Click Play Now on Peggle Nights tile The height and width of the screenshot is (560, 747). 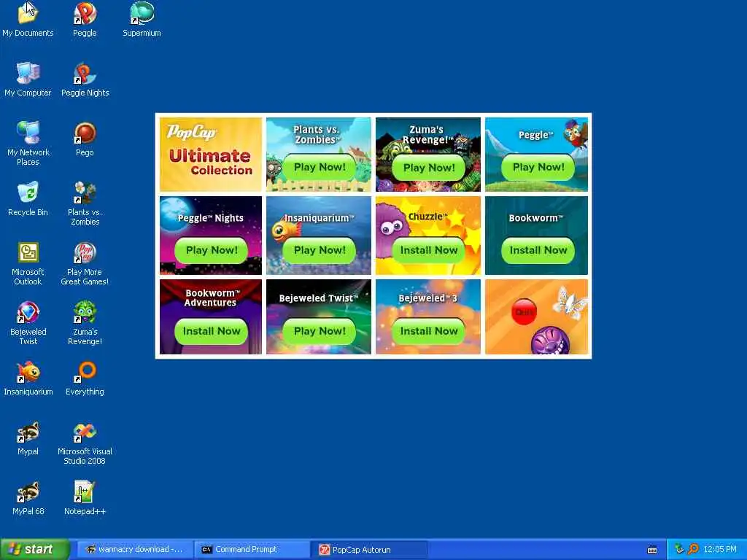point(211,250)
